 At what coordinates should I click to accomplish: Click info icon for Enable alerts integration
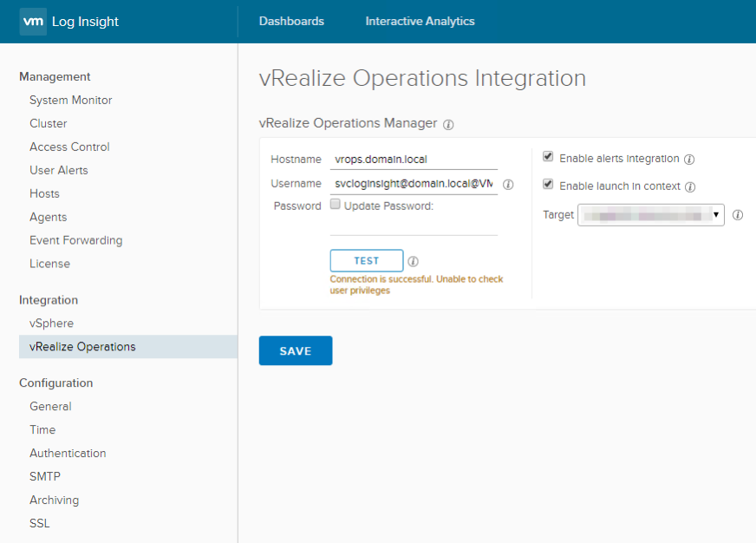tap(689, 160)
